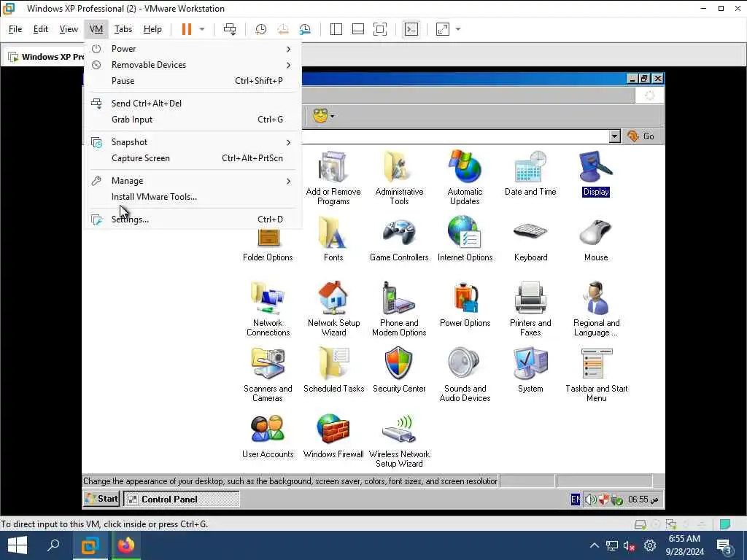Open the Fonts folder icon
The width and height of the screenshot is (747, 560).
(x=333, y=238)
